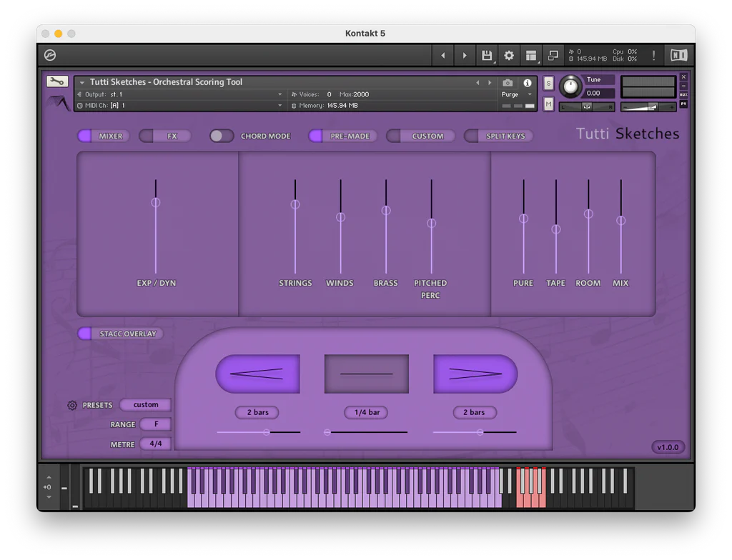Toggle Chord Mode switch
This screenshot has width=732, height=560.
pos(222,136)
